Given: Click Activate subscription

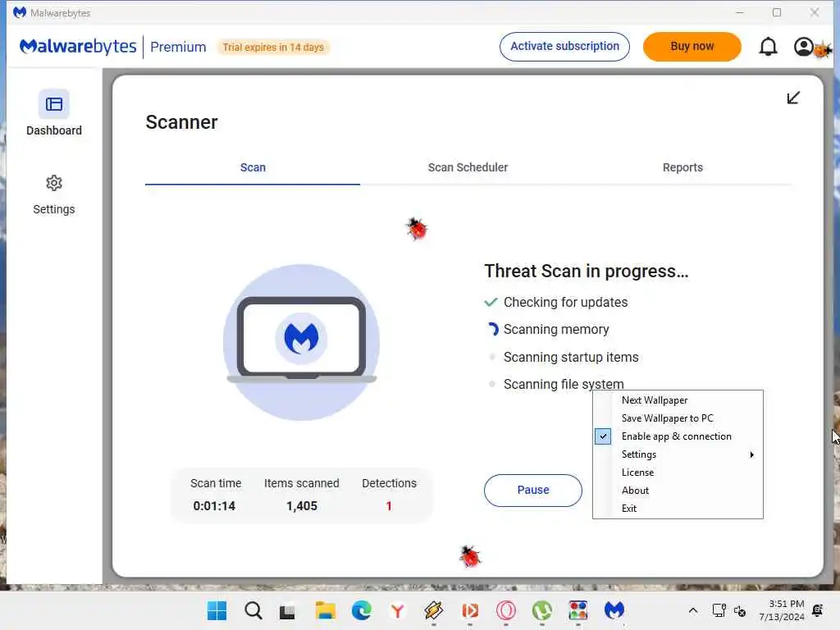Looking at the screenshot, I should (x=564, y=47).
